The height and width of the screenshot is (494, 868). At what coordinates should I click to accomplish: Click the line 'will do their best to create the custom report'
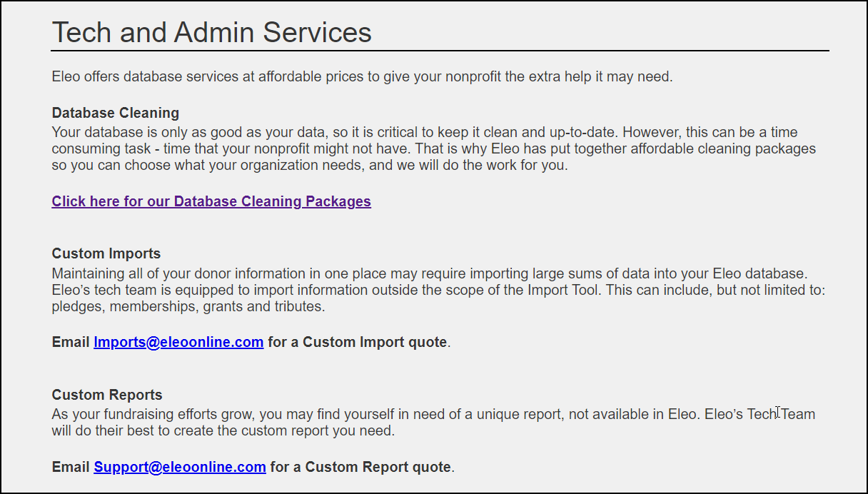coord(223,431)
